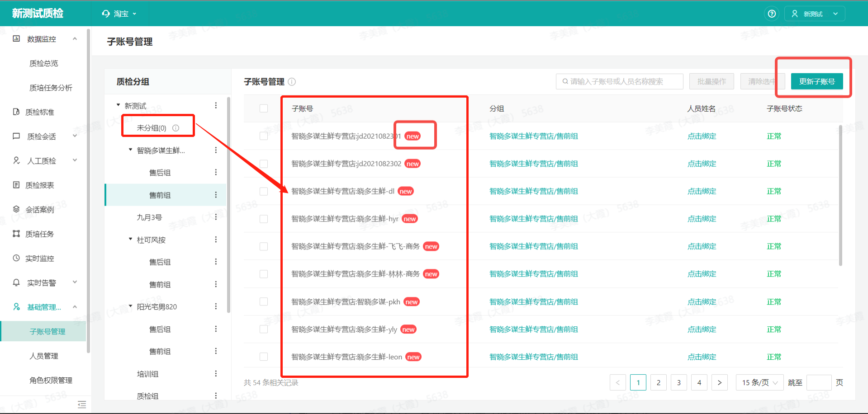Screen dimensions: 868x414
Task: Click the help question mark icon in header
Action: point(772,14)
